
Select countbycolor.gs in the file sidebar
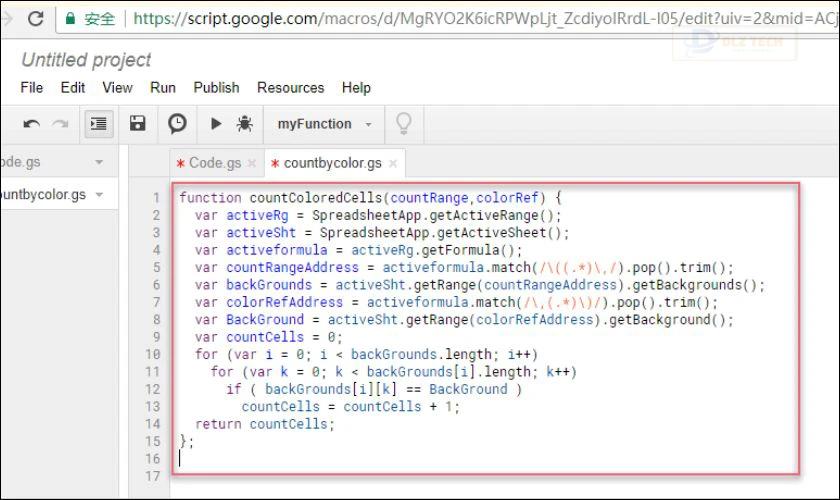tap(43, 195)
